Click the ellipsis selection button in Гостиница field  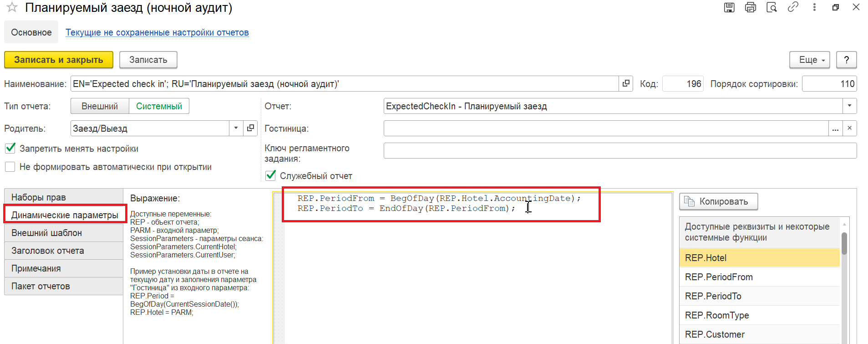[835, 128]
